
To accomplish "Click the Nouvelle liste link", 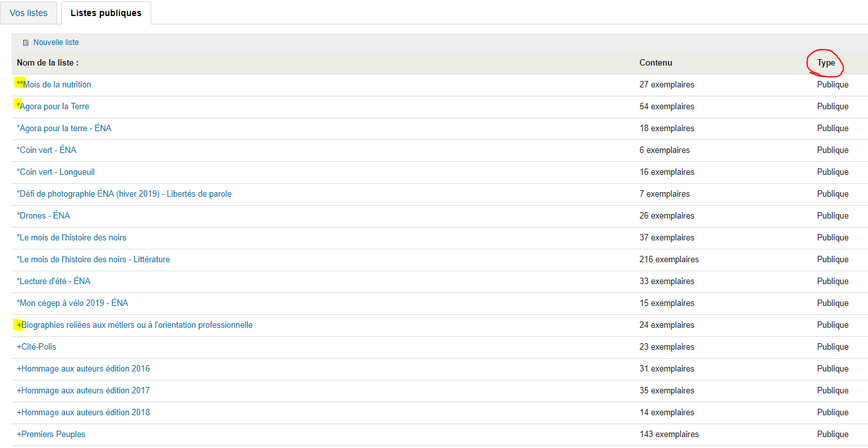I will click(56, 42).
